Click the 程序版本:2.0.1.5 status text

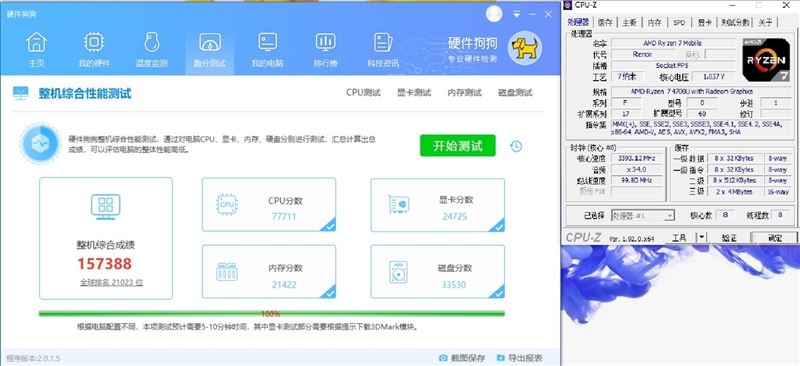click(33, 358)
